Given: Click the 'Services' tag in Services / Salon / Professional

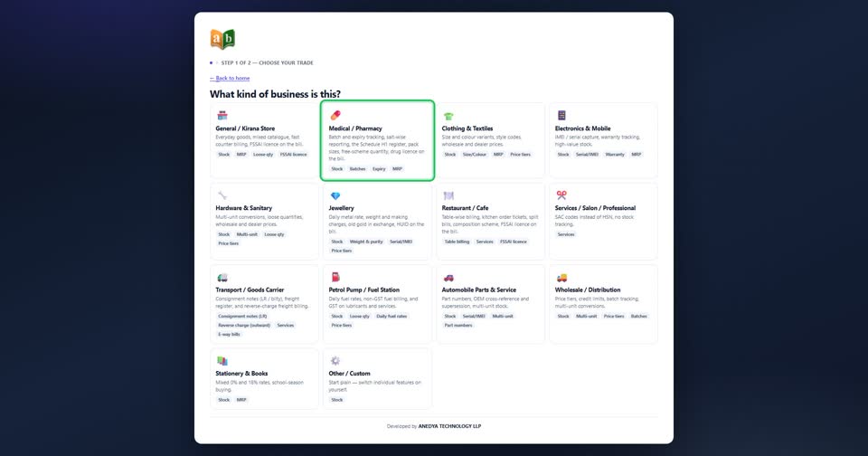Looking at the screenshot, I should (x=566, y=234).
